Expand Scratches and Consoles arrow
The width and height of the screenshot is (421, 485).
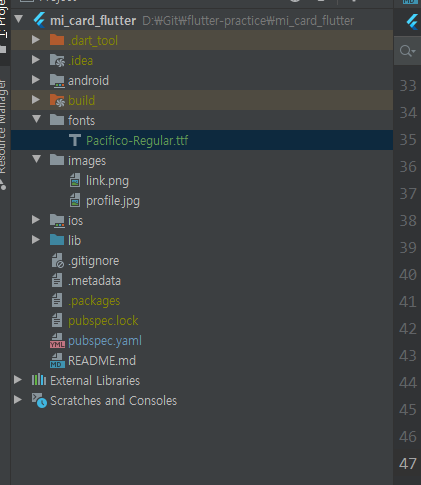pos(18,400)
